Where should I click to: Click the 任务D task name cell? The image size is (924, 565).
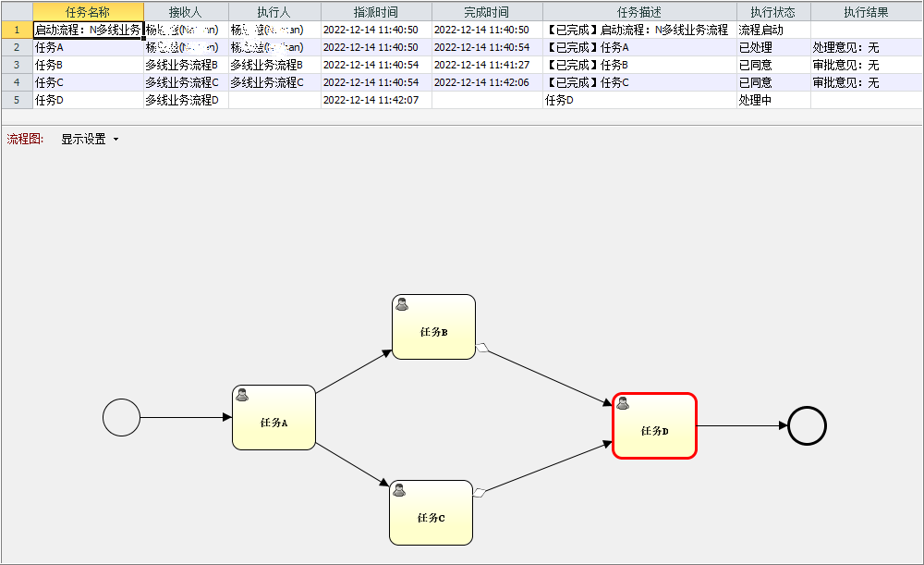tap(88, 100)
